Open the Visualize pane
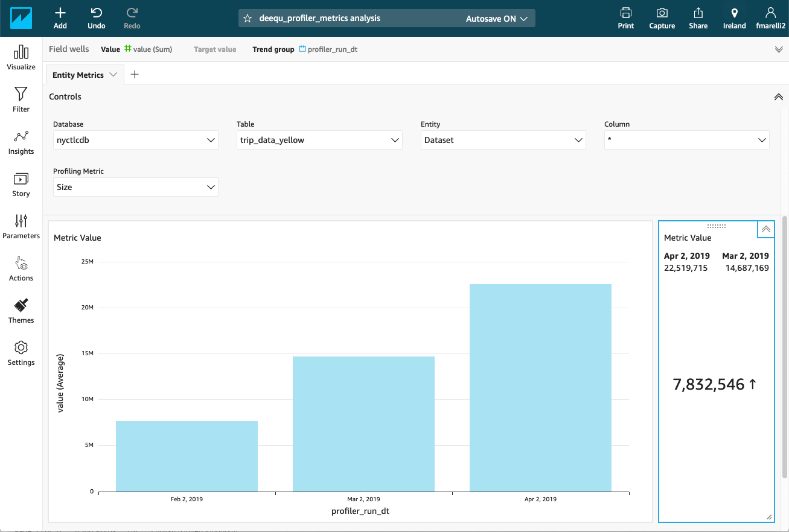Viewport: 789px width, 532px height. 21,58
